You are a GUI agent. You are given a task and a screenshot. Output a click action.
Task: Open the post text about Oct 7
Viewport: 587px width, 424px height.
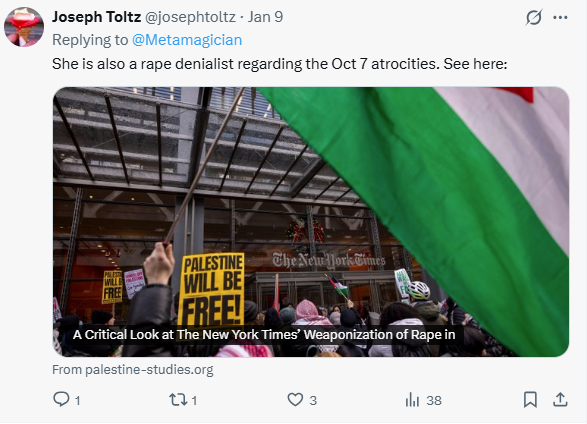279,64
